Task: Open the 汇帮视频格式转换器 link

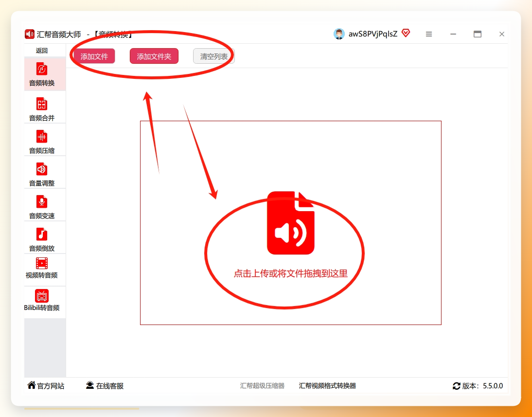Action: [327, 386]
